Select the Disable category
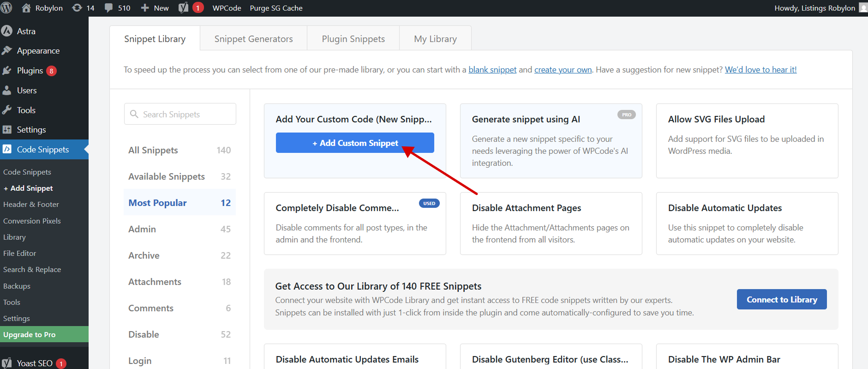This screenshot has height=369, width=868. [180, 334]
